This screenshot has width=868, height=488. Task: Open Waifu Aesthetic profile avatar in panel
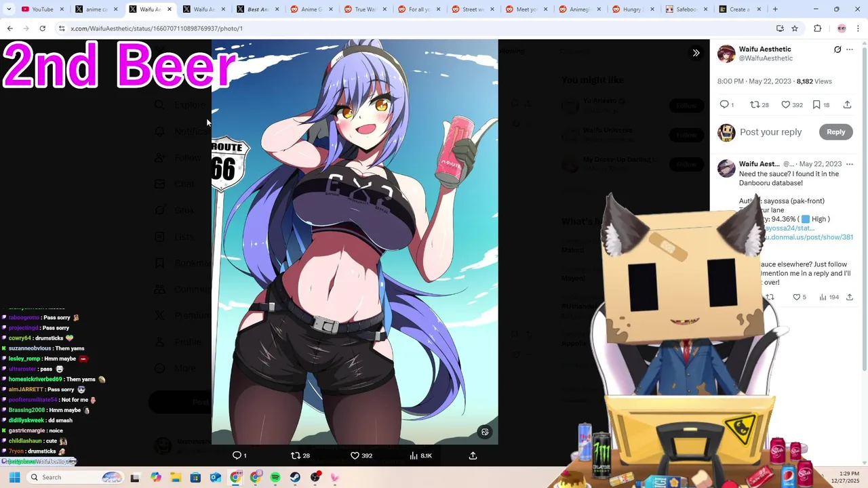726,54
